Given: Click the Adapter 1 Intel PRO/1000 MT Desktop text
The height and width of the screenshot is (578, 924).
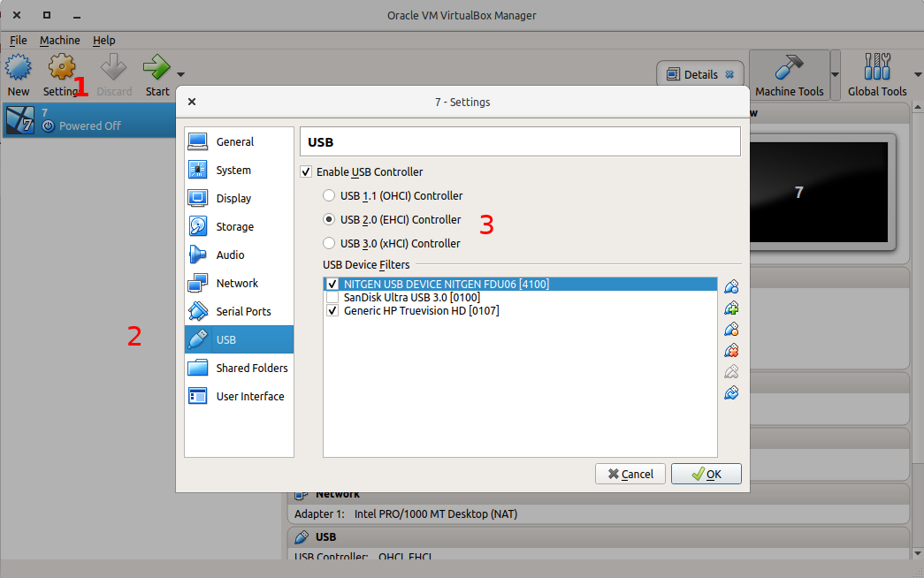Looking at the screenshot, I should point(406,513).
